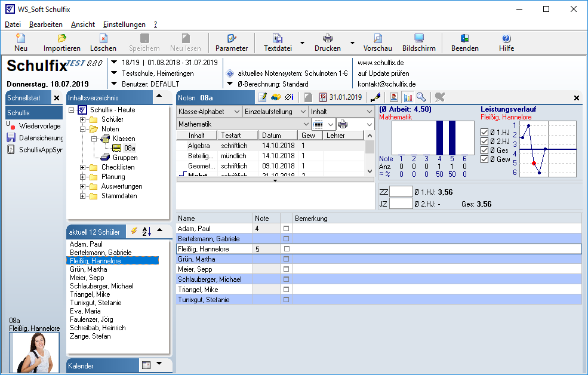Click the calendar icon beside 31.01.2019
Image resolution: width=588 pixels, height=375 pixels.
pos(323,97)
